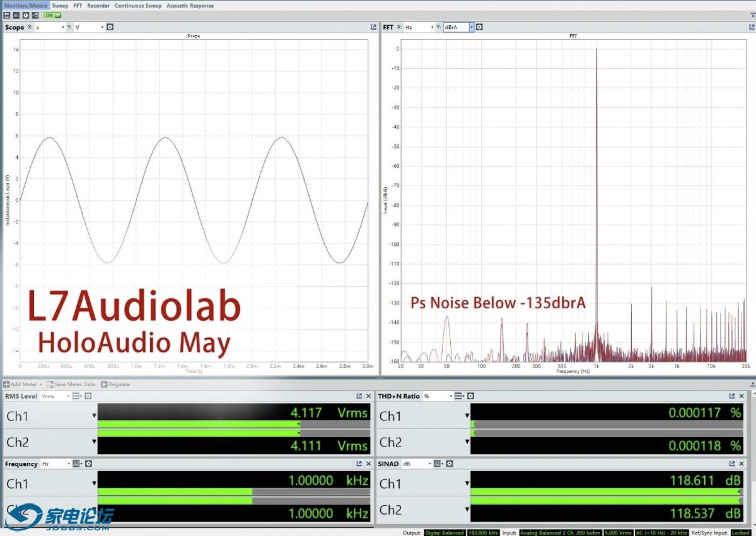Pop out the FFT graph panel
This screenshot has width=756, height=536.
pos(750,27)
